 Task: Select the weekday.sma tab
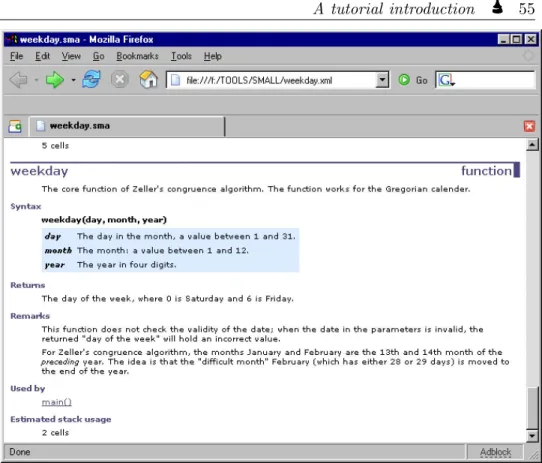[x=127, y=126]
